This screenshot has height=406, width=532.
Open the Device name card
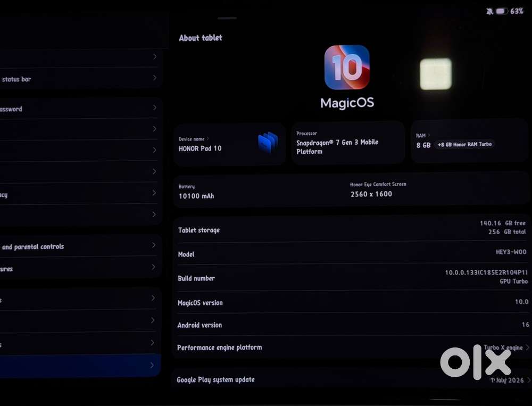(x=230, y=144)
